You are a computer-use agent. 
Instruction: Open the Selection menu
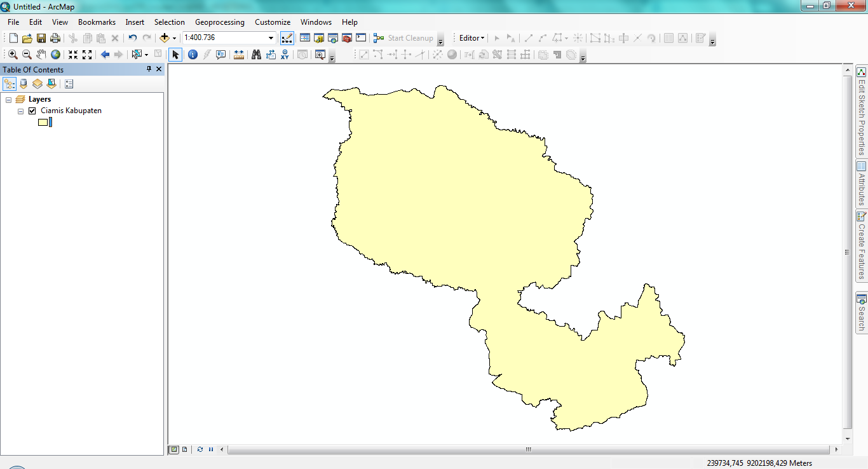point(170,22)
